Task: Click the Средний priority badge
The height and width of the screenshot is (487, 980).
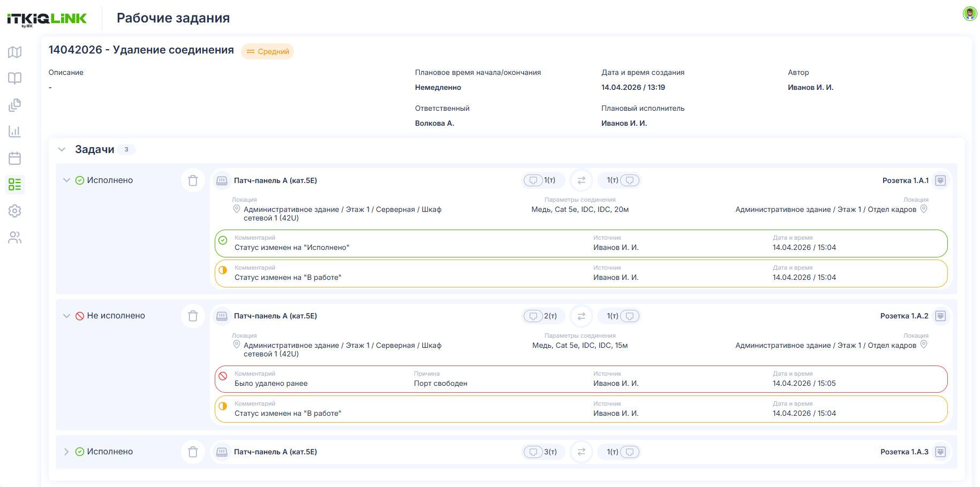Action: click(268, 51)
